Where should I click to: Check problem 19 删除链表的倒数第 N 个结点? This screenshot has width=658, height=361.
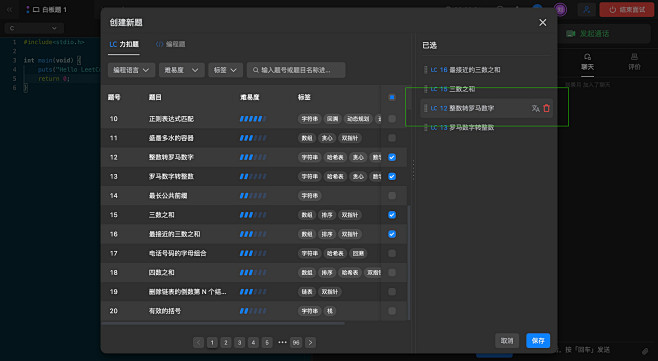pyautogui.click(x=392, y=292)
